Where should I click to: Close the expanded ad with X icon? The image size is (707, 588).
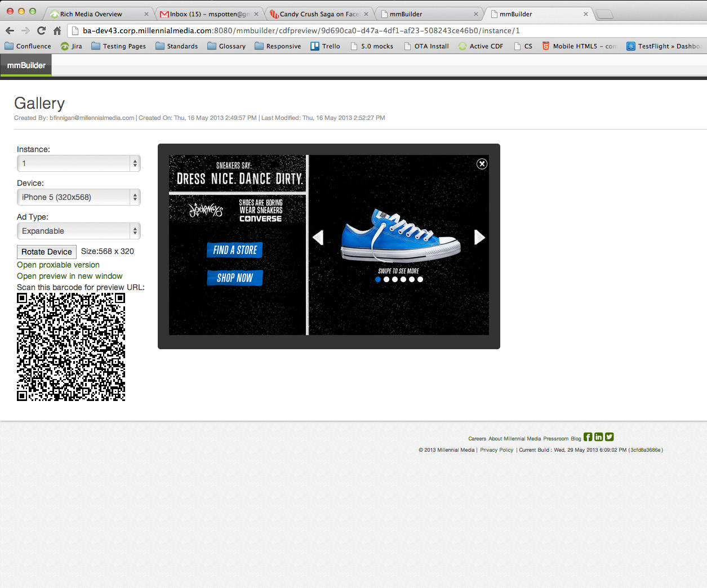tap(482, 164)
